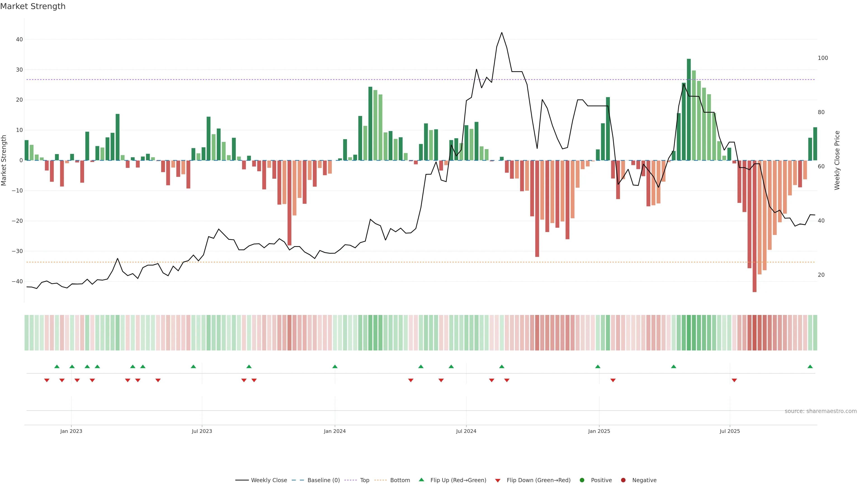Click the Negative red circle legend icon
This screenshot has width=868, height=488.
[x=623, y=480]
